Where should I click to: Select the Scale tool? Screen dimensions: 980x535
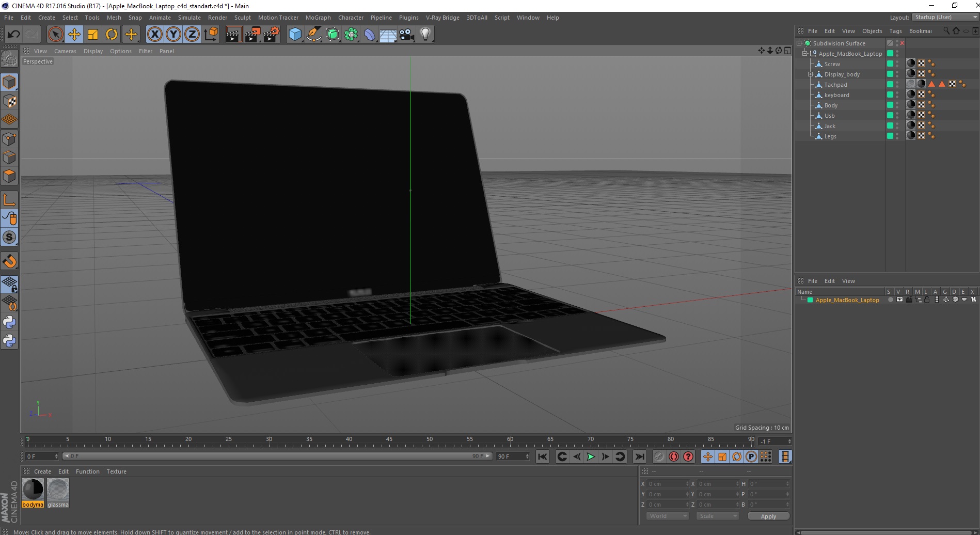click(93, 35)
